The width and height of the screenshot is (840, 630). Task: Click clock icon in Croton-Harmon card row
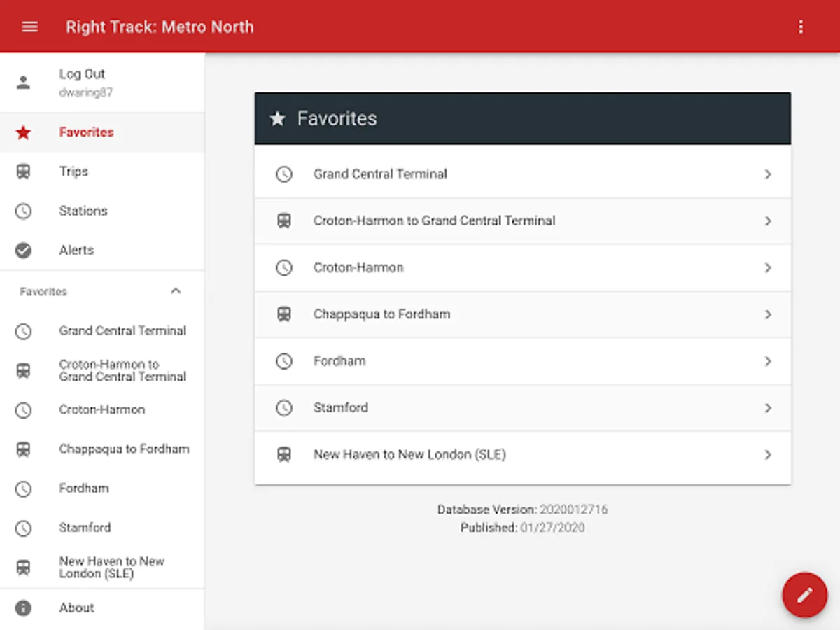pyautogui.click(x=283, y=267)
